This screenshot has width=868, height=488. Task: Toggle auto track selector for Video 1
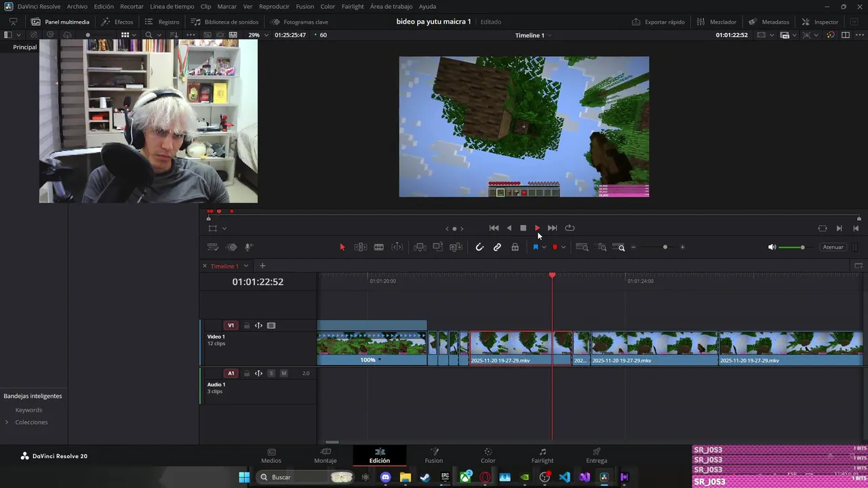click(258, 325)
